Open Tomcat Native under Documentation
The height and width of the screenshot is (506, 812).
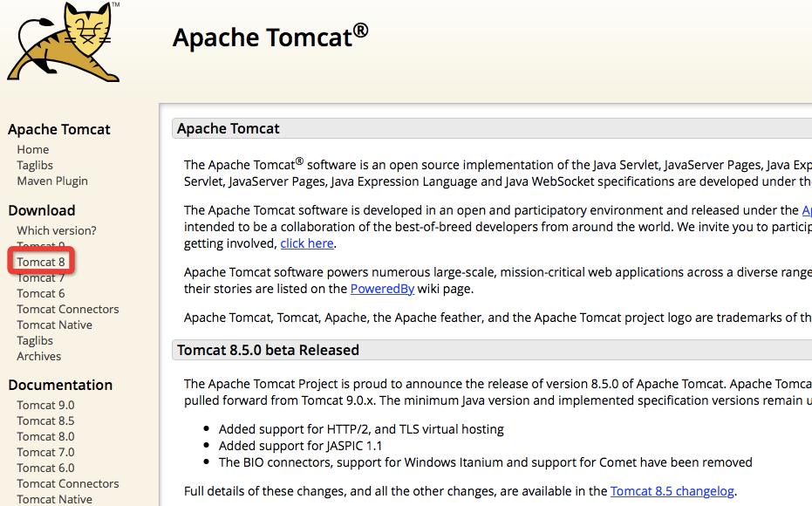[x=54, y=499]
